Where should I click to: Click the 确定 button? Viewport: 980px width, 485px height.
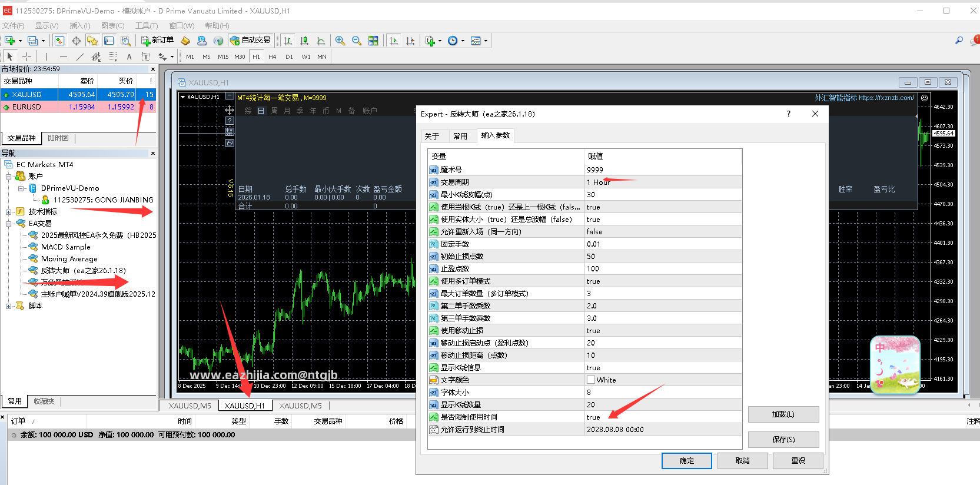pos(687,460)
